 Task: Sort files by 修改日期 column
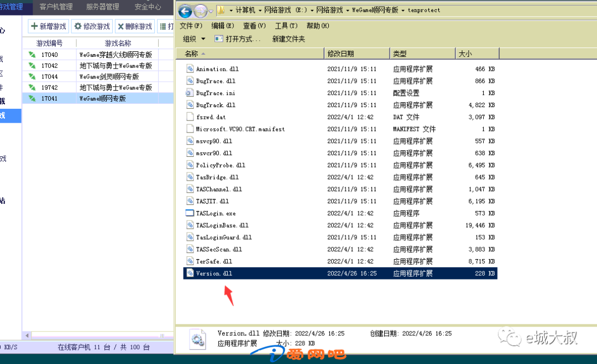tap(357, 54)
